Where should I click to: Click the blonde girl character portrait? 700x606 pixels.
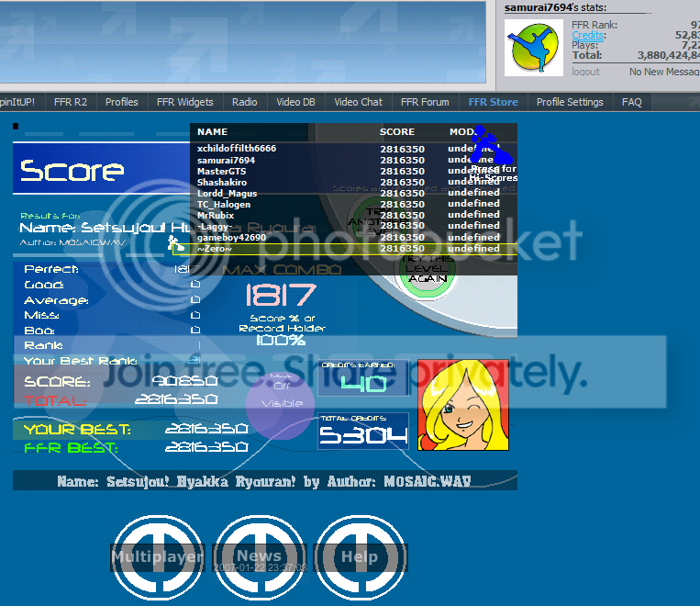[x=462, y=405]
